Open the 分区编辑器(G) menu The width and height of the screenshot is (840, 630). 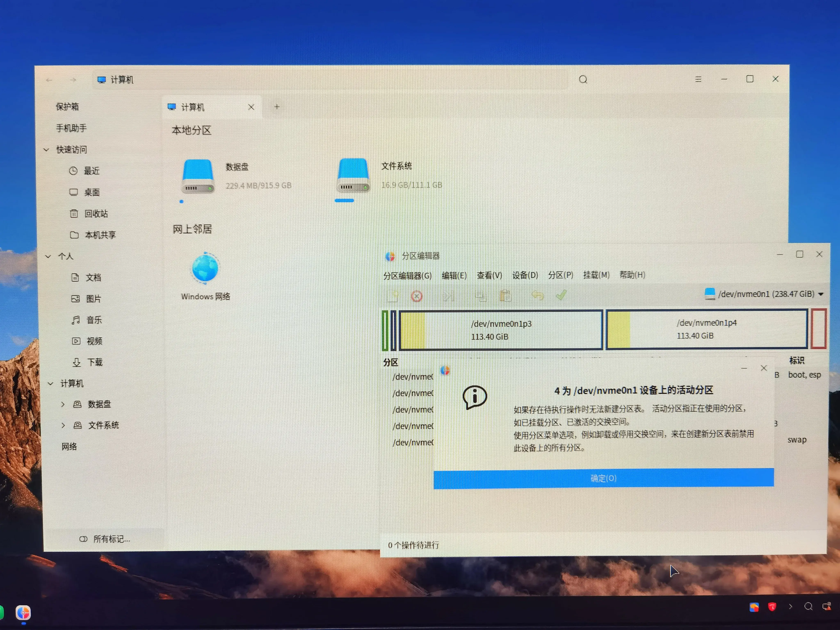click(x=407, y=276)
